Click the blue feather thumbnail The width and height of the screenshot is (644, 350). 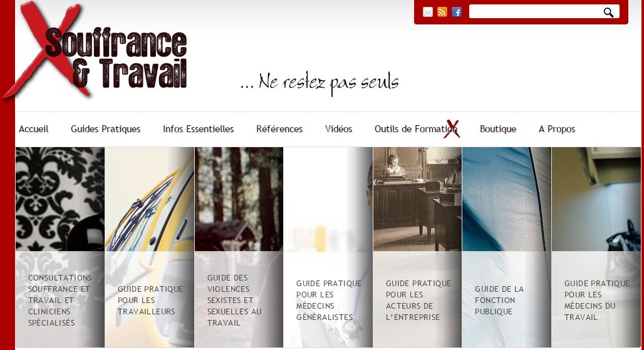(x=506, y=199)
